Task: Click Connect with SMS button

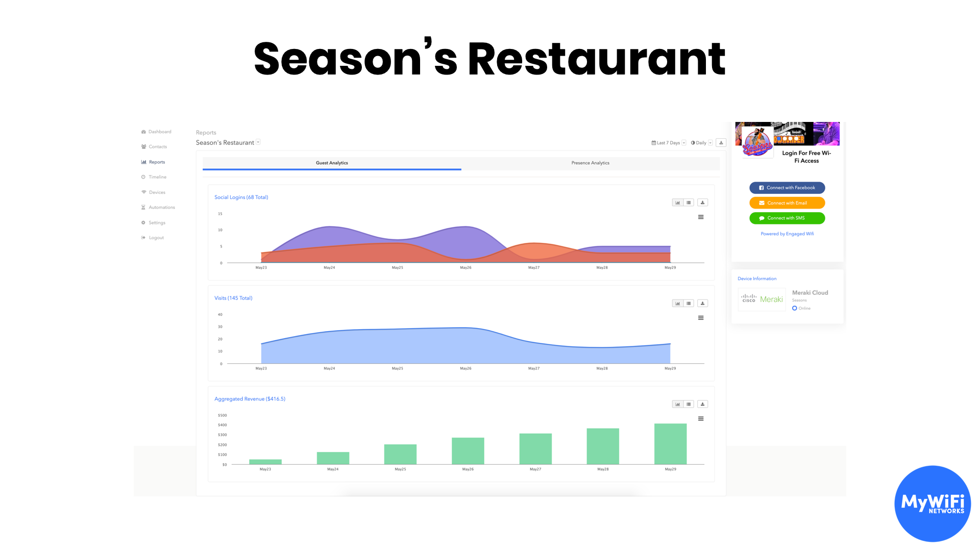Action: click(x=787, y=217)
